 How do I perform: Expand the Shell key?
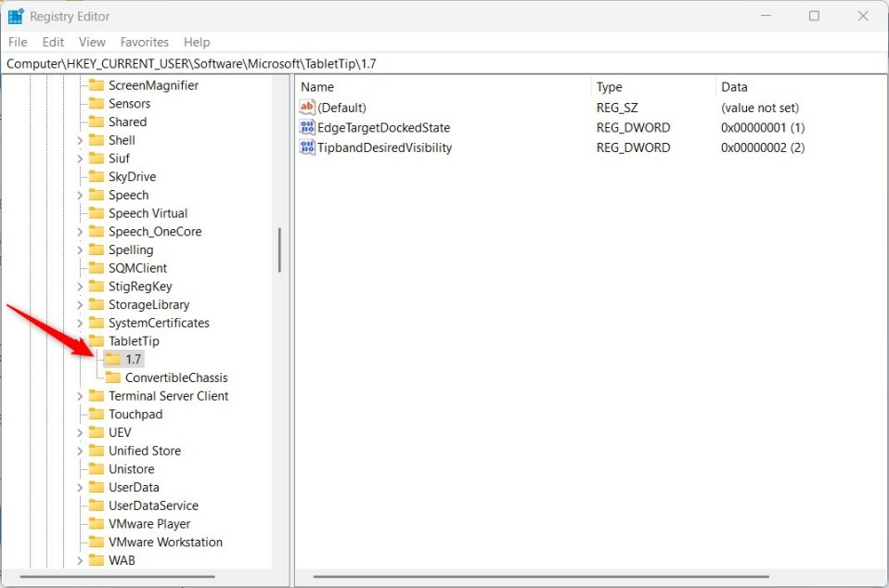coord(80,140)
